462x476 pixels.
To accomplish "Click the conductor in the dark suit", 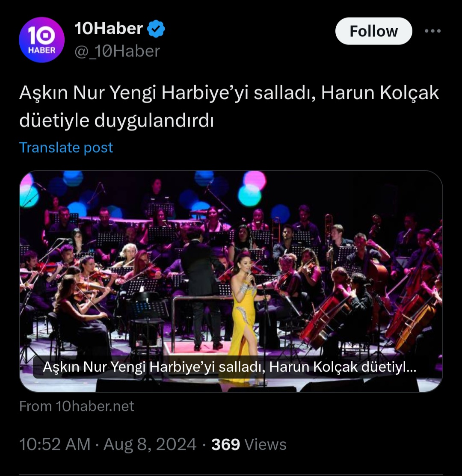I will click(201, 287).
